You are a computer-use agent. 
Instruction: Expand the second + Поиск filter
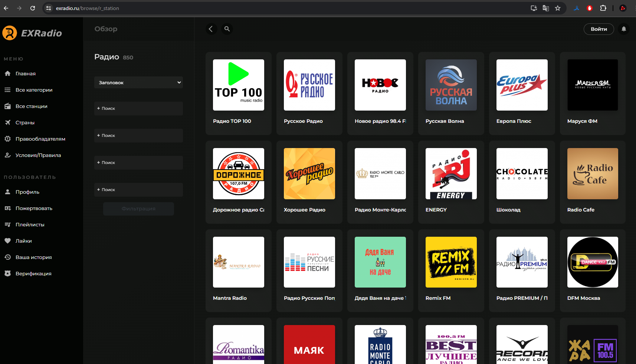[138, 135]
